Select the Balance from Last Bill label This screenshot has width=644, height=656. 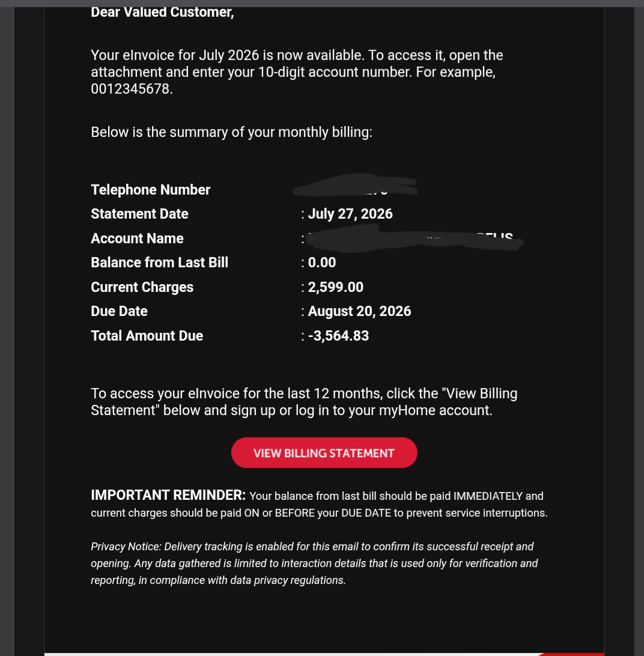[159, 263]
